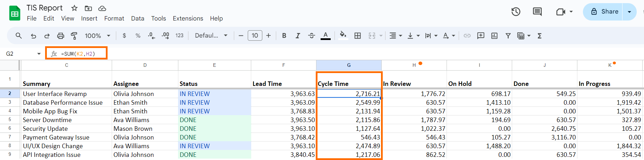Click the search magnifier icon in toolbar
This screenshot has width=644, height=160.
19,35
